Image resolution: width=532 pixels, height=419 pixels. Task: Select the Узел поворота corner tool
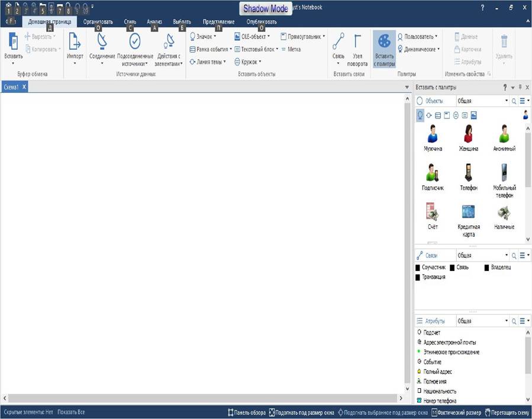[x=357, y=41]
